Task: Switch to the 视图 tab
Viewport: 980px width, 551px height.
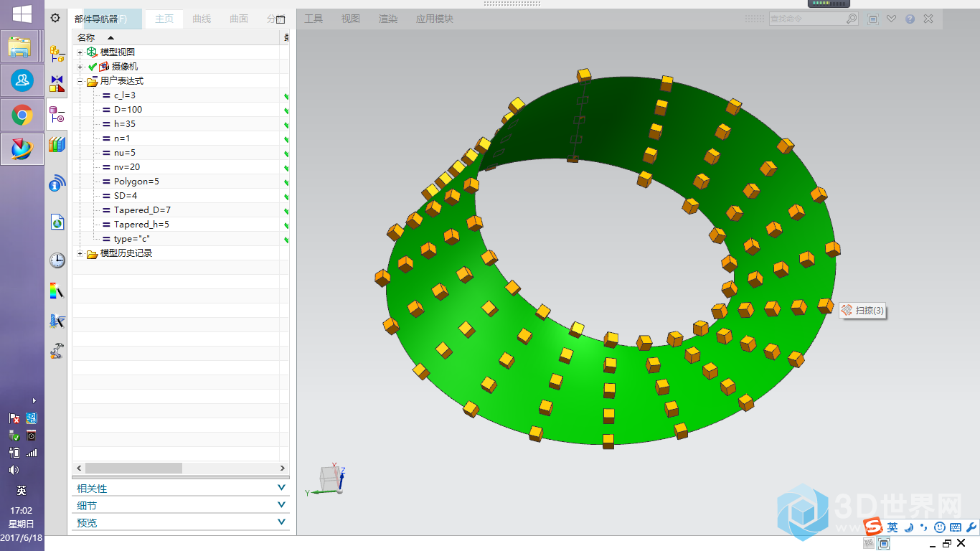Action: point(351,19)
